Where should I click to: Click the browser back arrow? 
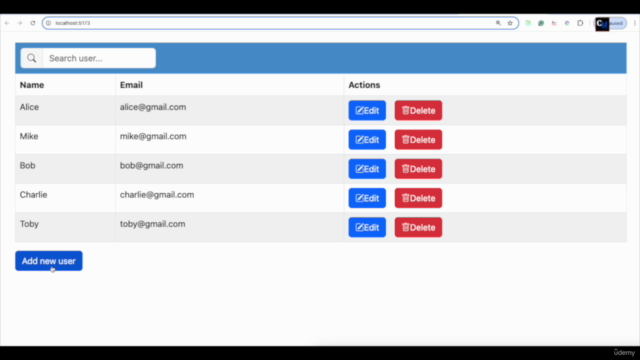pyautogui.click(x=7, y=23)
